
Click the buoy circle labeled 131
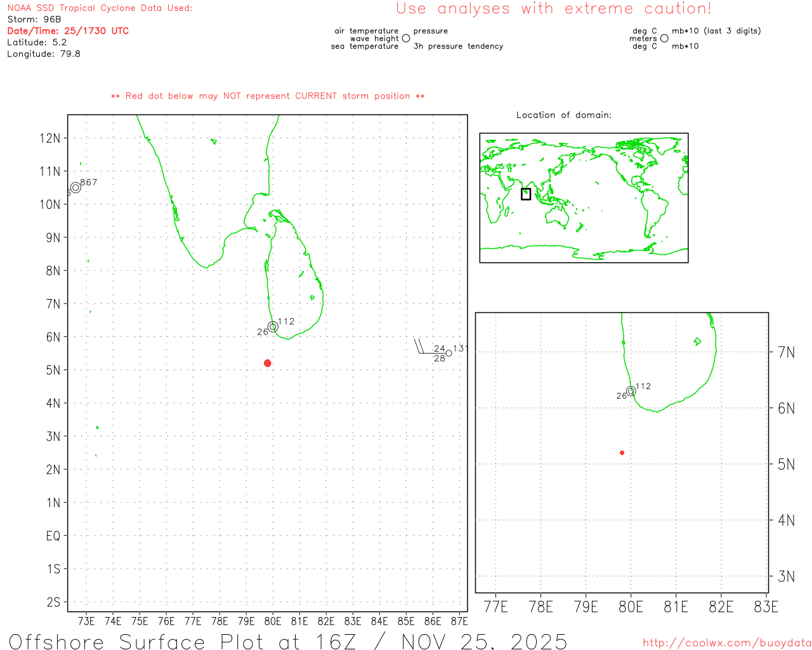449,353
